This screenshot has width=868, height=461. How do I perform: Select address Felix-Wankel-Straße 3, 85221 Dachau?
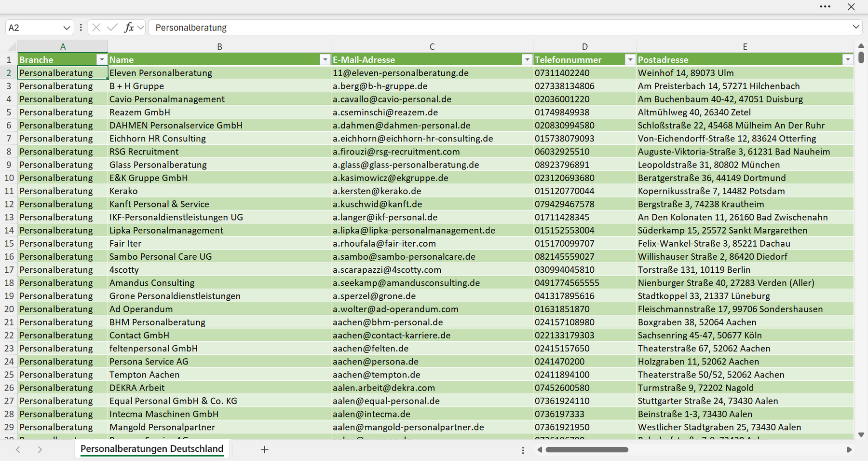tap(745, 243)
